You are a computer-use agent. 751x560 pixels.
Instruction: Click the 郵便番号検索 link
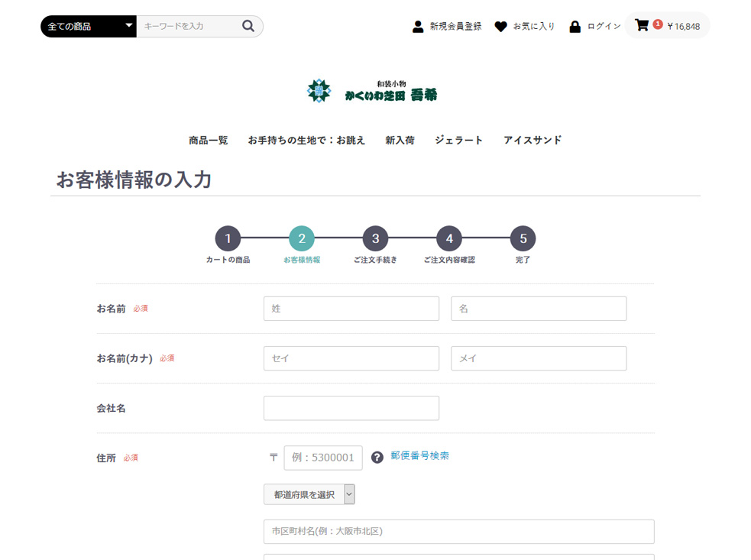pos(419,456)
